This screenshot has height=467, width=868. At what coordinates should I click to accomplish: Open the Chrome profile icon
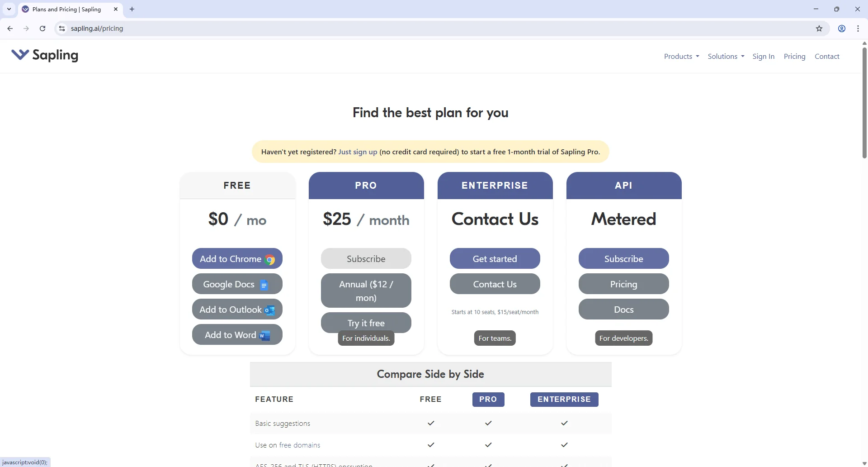pyautogui.click(x=842, y=29)
